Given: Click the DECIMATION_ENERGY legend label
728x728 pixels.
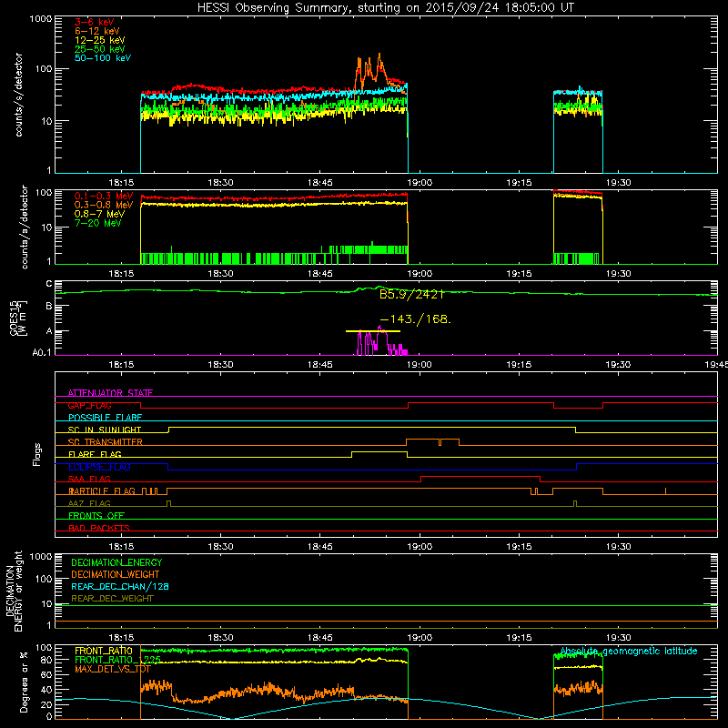Looking at the screenshot, I should (x=116, y=562).
